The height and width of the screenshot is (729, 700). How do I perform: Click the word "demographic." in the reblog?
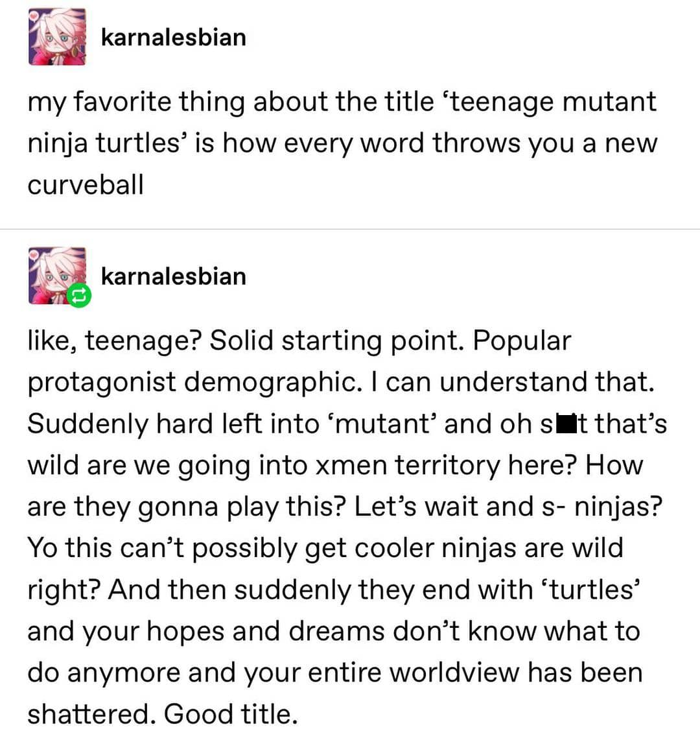(x=272, y=383)
